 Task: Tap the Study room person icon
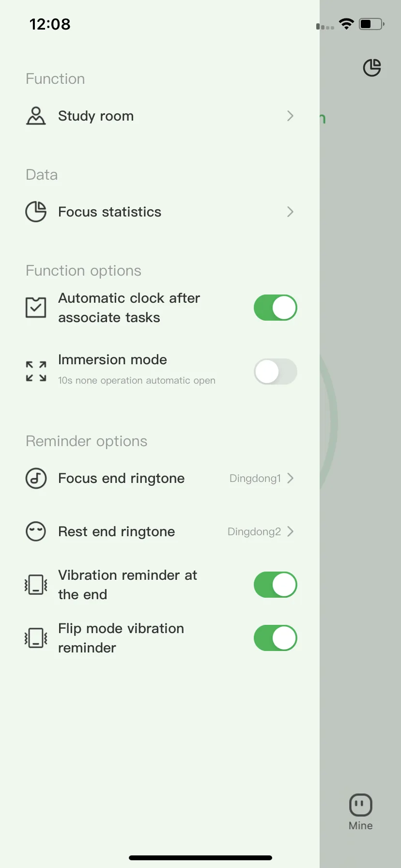pyautogui.click(x=36, y=116)
